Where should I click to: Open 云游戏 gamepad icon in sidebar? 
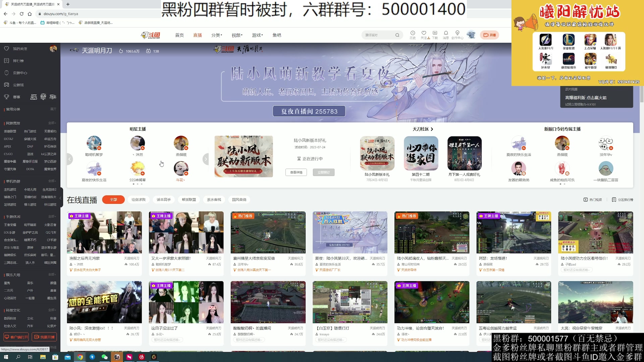(6, 85)
